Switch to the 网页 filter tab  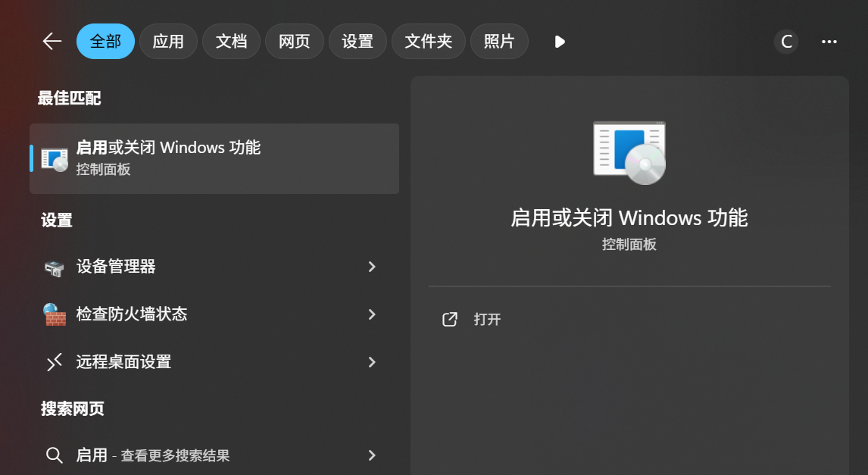coord(295,42)
